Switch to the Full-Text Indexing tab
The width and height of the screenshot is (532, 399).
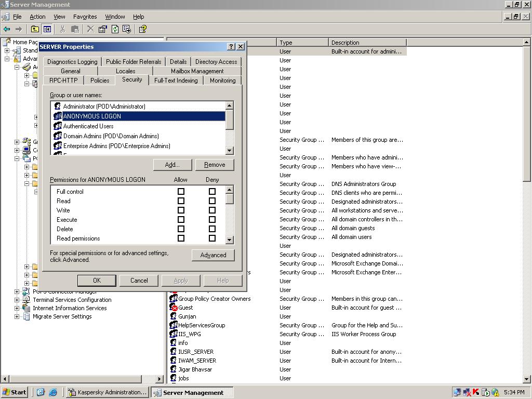tap(176, 81)
